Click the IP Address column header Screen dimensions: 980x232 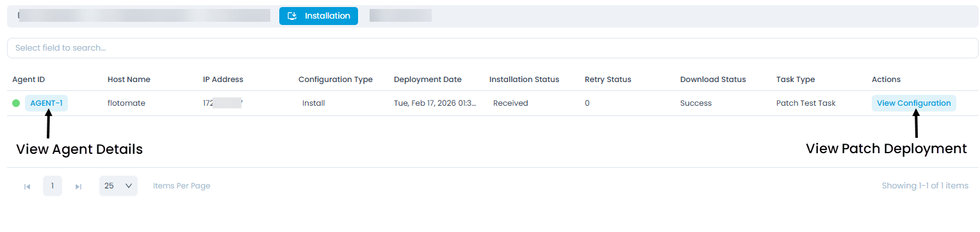point(223,79)
